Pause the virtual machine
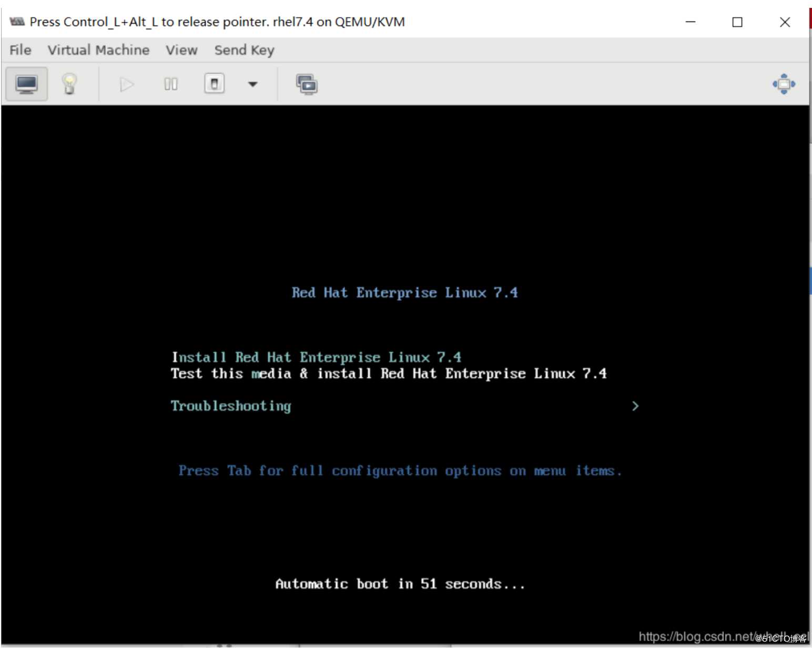Image resolution: width=812 pixels, height=648 pixels. tap(171, 84)
